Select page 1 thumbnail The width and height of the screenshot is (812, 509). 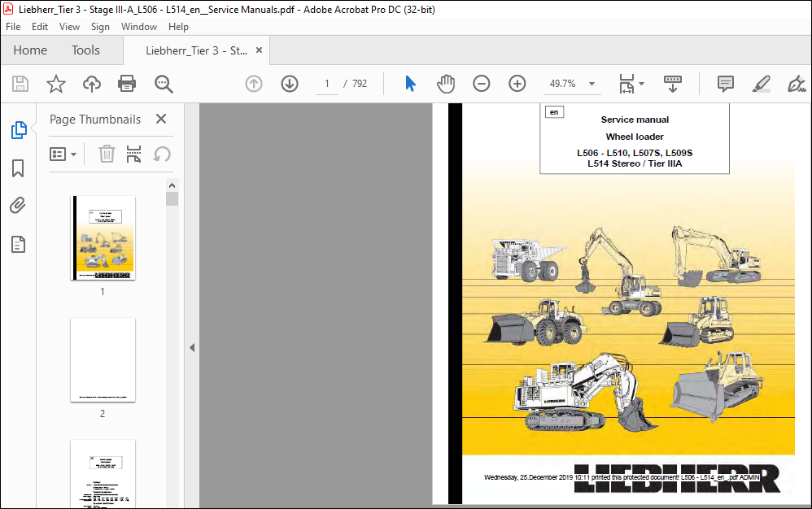[103, 238]
